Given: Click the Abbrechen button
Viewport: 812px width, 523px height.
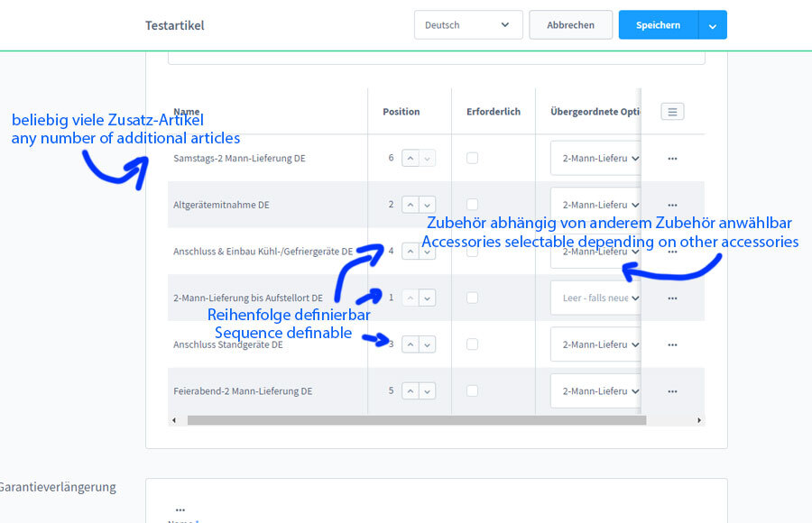Looking at the screenshot, I should coord(570,25).
